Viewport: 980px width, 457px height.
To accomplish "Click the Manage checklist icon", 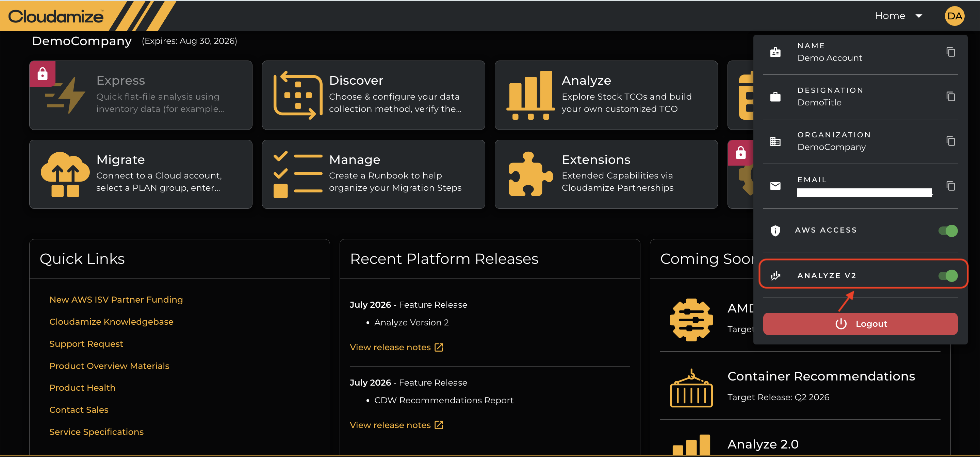I will pos(297,174).
